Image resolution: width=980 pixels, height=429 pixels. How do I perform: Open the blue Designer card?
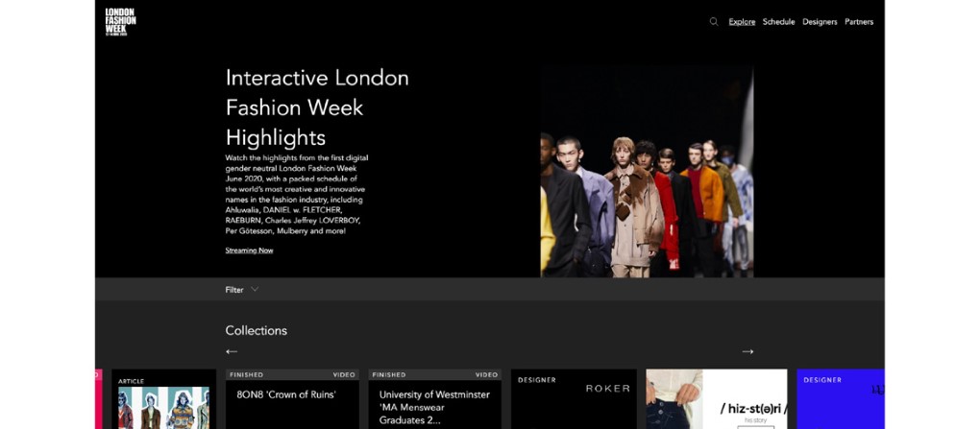coord(841,399)
